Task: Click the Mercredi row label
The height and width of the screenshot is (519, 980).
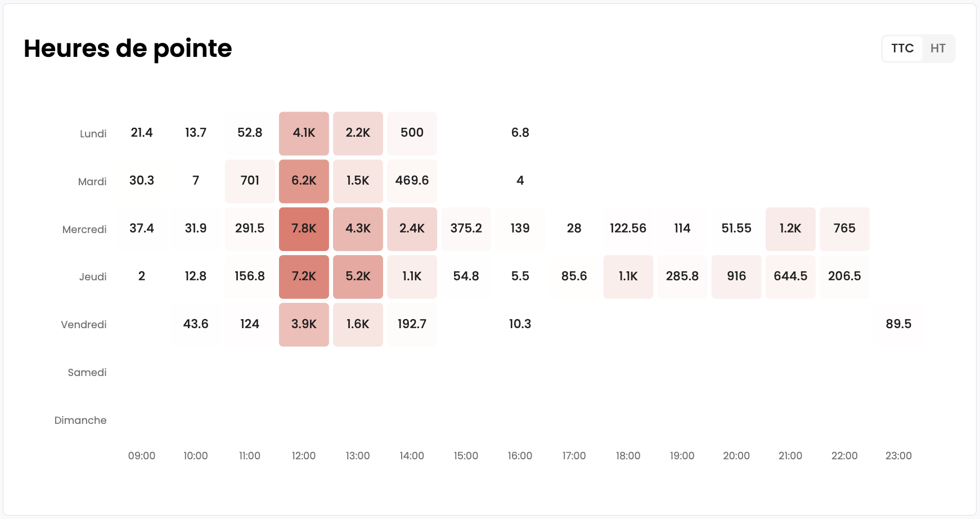Action: pyautogui.click(x=84, y=230)
